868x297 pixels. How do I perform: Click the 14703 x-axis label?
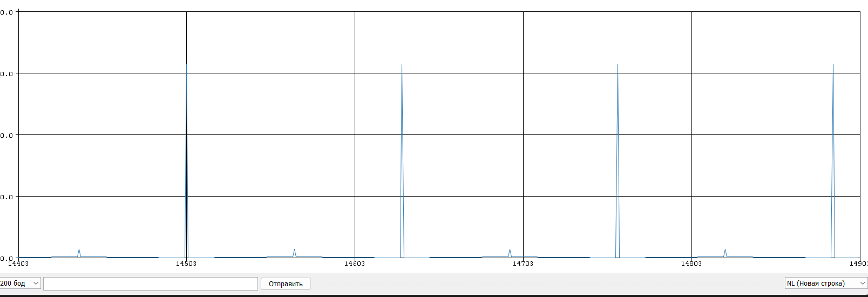(523, 264)
